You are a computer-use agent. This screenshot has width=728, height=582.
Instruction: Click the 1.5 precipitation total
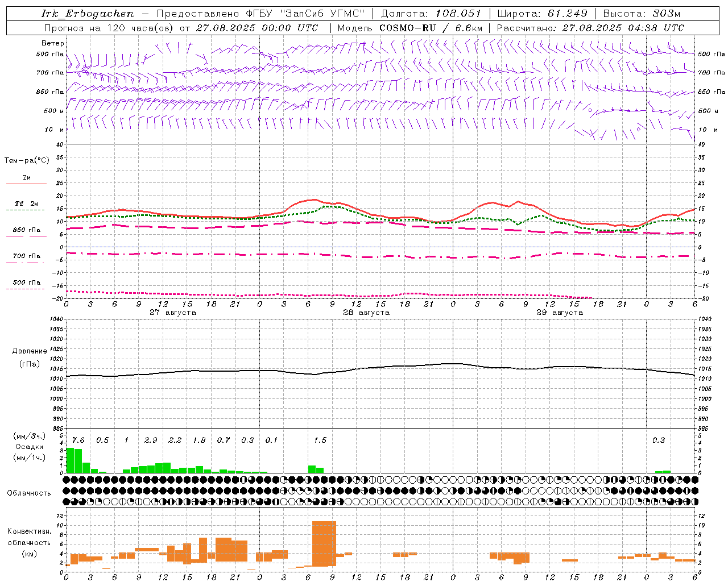point(320,440)
